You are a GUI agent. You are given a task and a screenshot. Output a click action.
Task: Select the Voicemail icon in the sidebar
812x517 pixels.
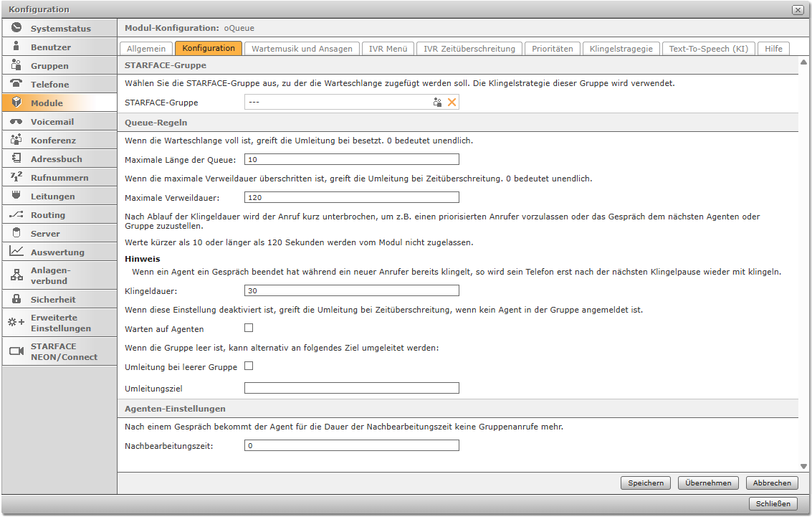pos(16,121)
